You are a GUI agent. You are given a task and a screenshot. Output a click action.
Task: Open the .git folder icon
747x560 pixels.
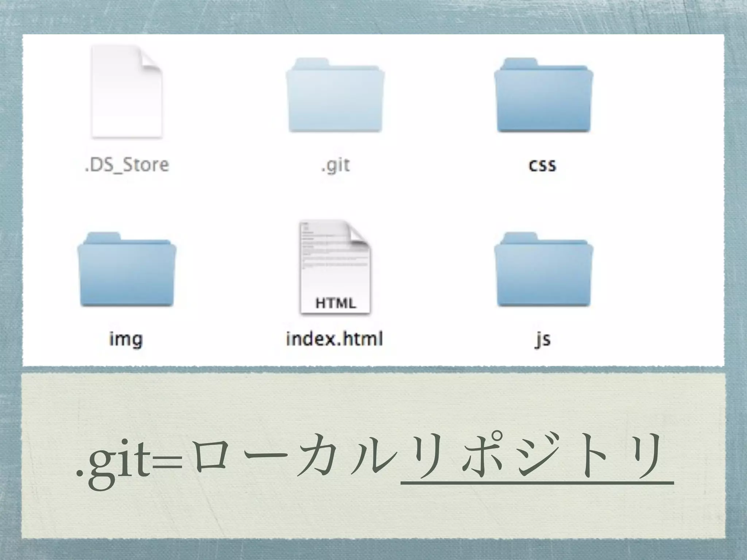click(335, 95)
